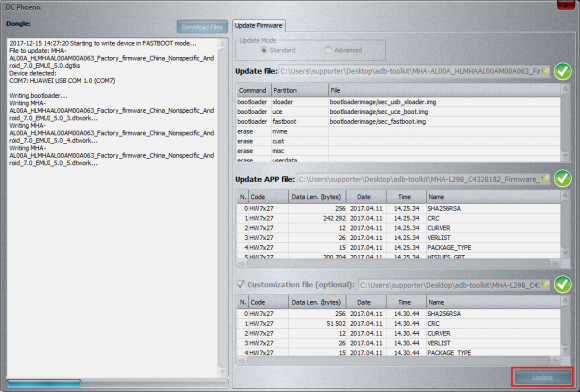Browse for the Update APP file folder icon
Viewport: 580px width, 392px height.
coord(545,179)
